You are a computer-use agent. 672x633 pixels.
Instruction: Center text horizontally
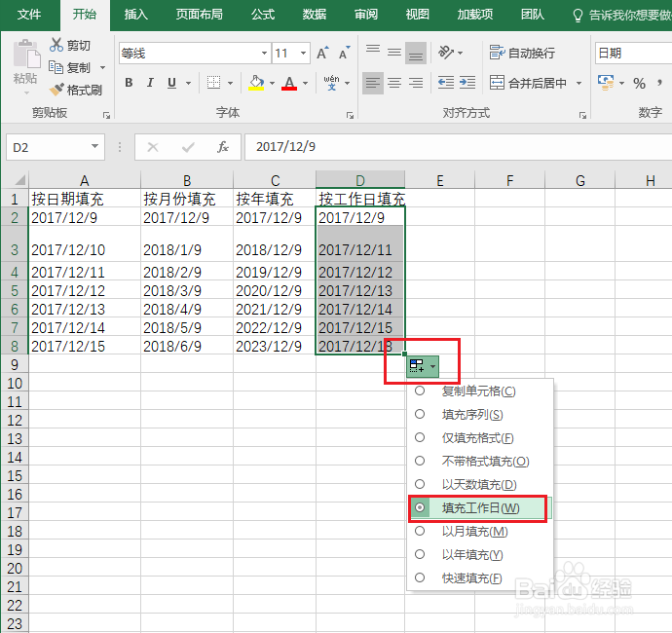point(394,83)
